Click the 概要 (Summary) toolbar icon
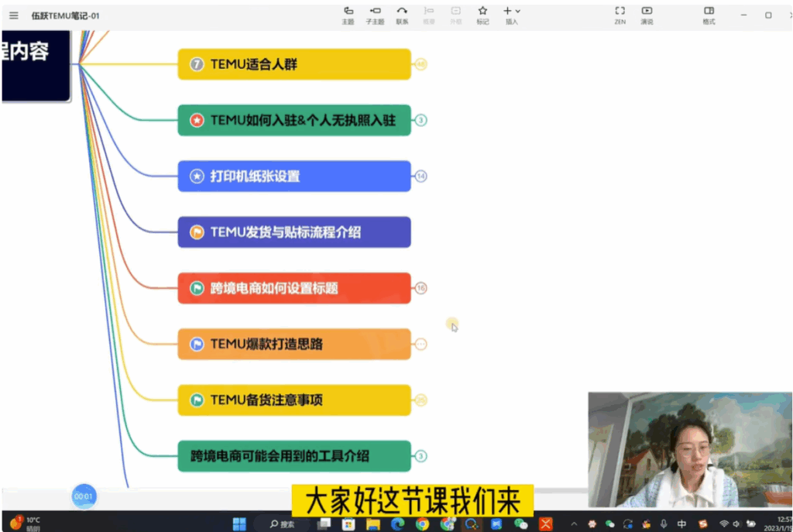Screen dimensions: 793x532 [429, 15]
